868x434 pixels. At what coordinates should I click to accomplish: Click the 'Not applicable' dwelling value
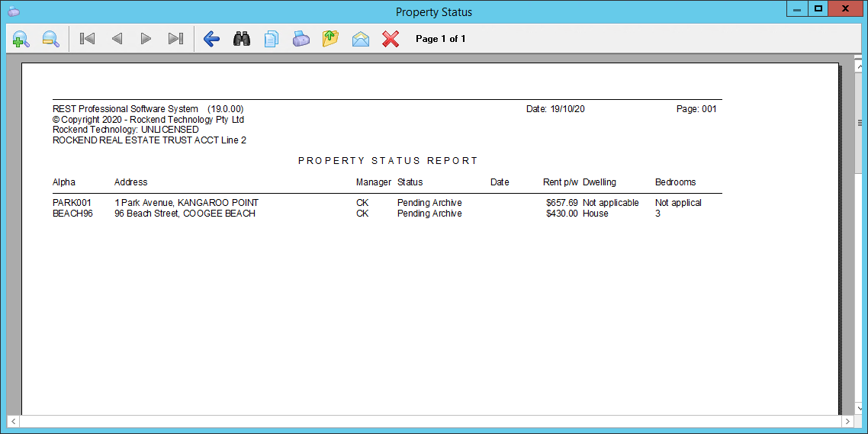tap(611, 203)
